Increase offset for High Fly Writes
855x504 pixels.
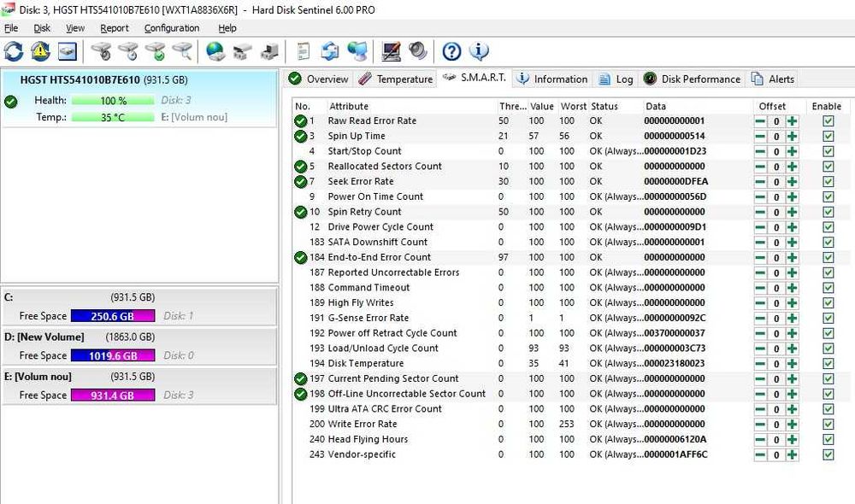(x=793, y=303)
